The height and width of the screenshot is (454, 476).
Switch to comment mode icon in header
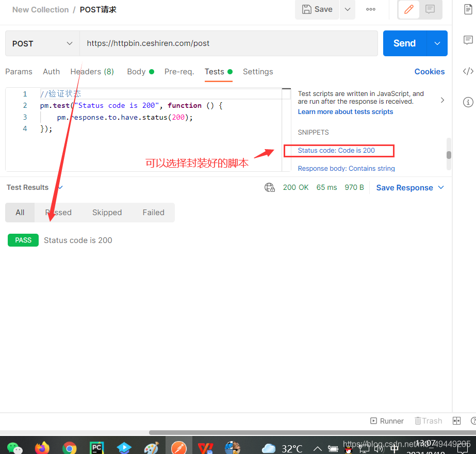tap(430, 9)
